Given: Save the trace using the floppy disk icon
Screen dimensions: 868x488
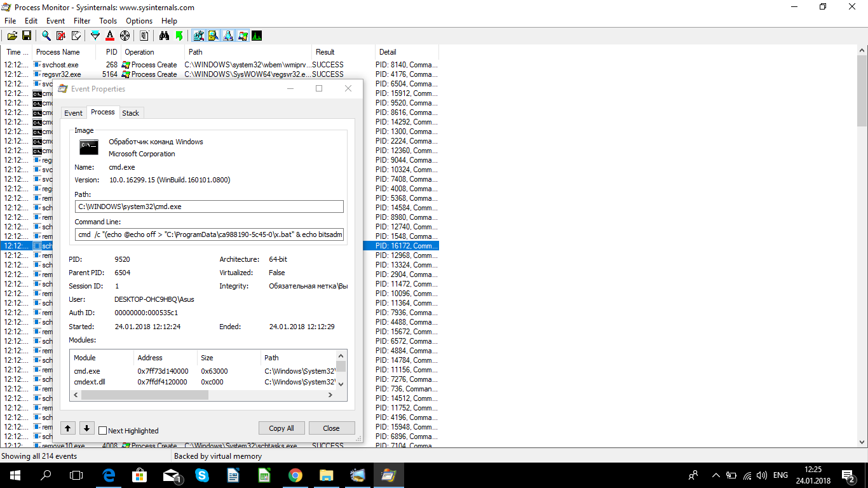Looking at the screenshot, I should [x=27, y=36].
